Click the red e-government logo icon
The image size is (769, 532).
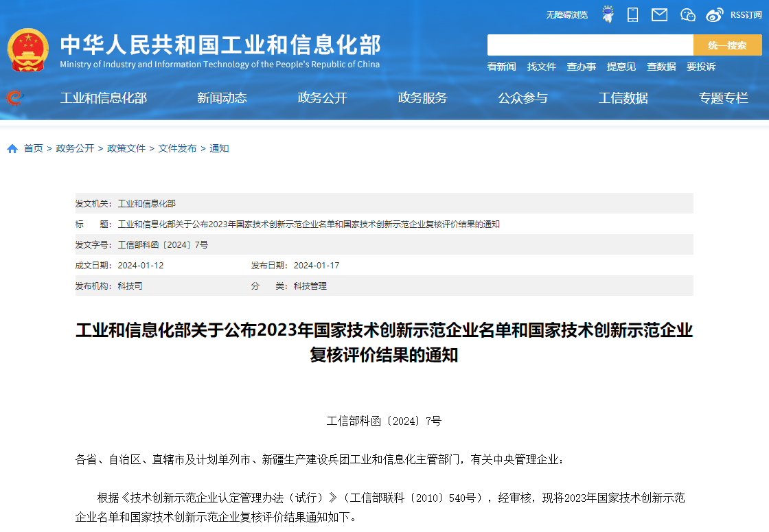14,97
